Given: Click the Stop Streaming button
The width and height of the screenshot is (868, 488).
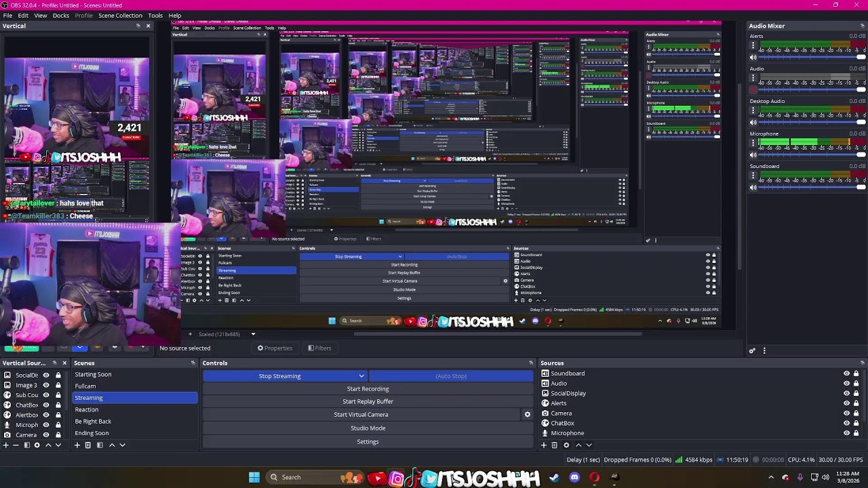Looking at the screenshot, I should (279, 376).
